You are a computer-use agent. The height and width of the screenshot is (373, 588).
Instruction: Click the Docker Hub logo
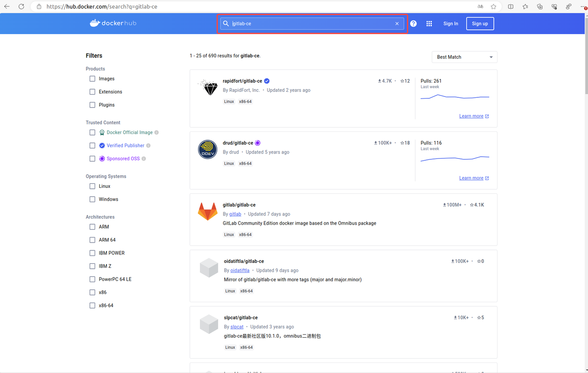coord(113,23)
